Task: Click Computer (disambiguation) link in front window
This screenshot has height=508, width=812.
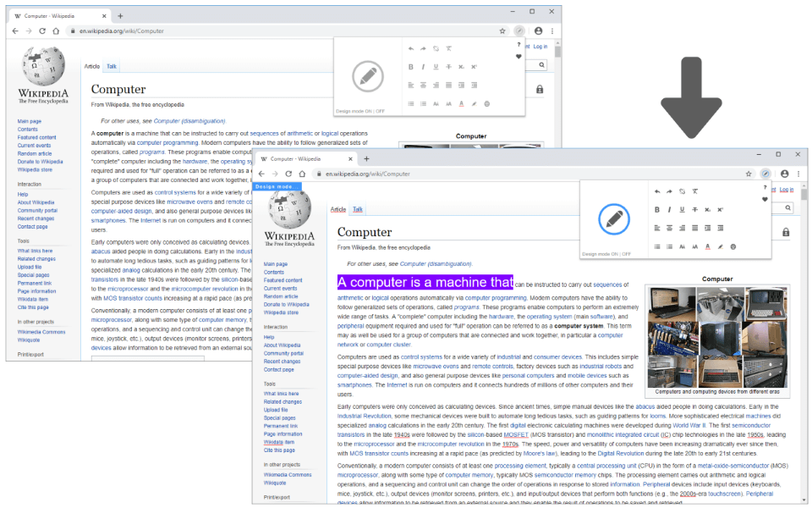Action: coord(436,264)
